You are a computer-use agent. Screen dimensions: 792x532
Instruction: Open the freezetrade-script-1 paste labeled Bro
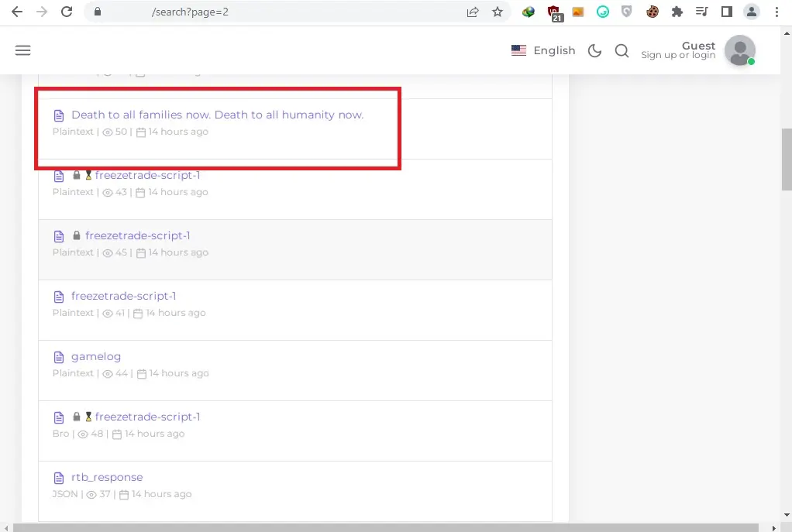(147, 417)
